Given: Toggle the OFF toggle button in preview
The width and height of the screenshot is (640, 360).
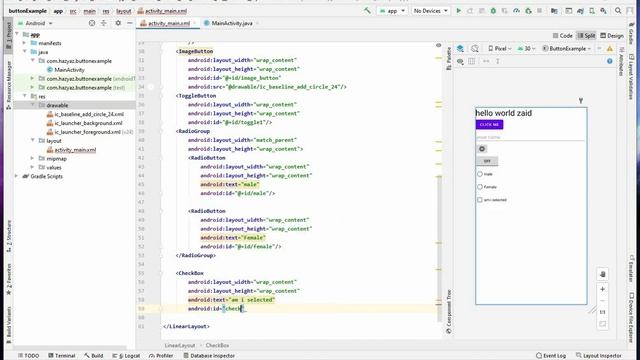Looking at the screenshot, I should 487,161.
